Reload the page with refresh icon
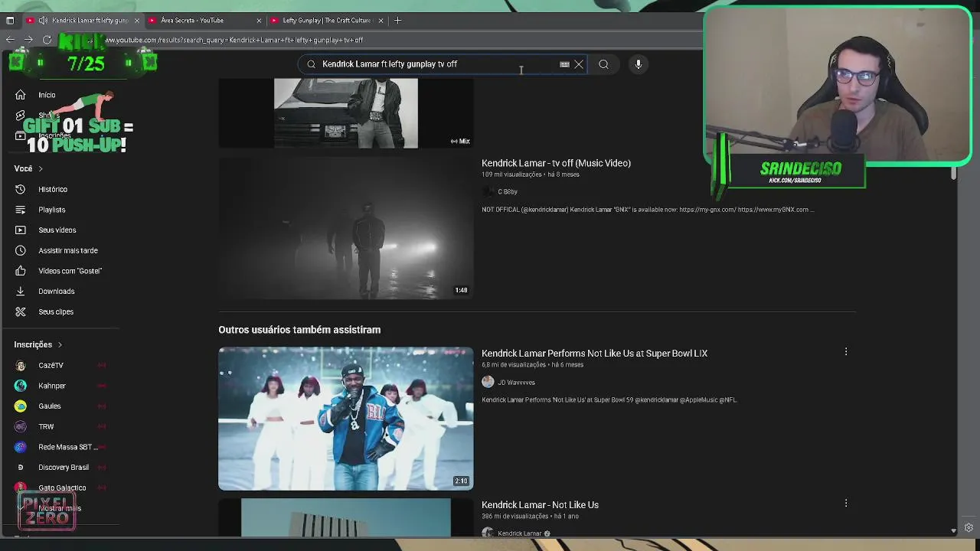This screenshot has width=980, height=551. click(47, 39)
